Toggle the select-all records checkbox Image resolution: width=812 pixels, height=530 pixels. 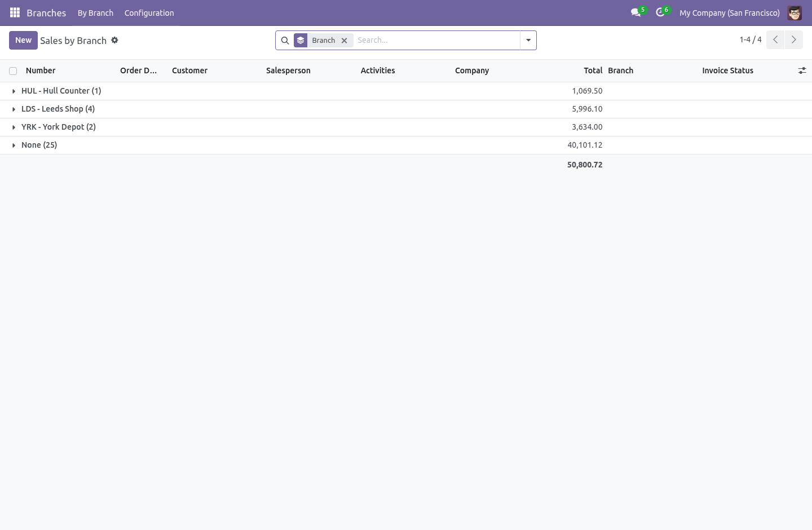point(13,71)
